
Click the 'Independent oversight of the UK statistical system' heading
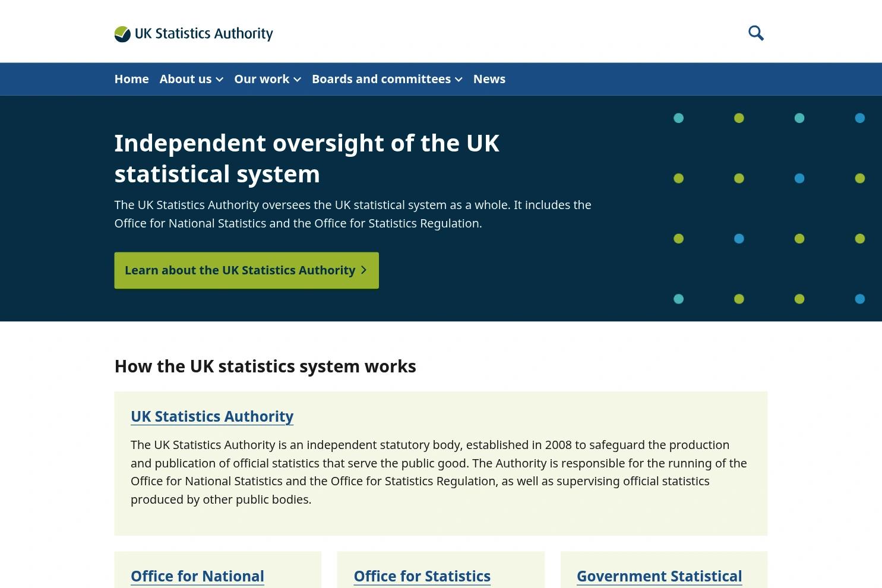[x=306, y=159]
